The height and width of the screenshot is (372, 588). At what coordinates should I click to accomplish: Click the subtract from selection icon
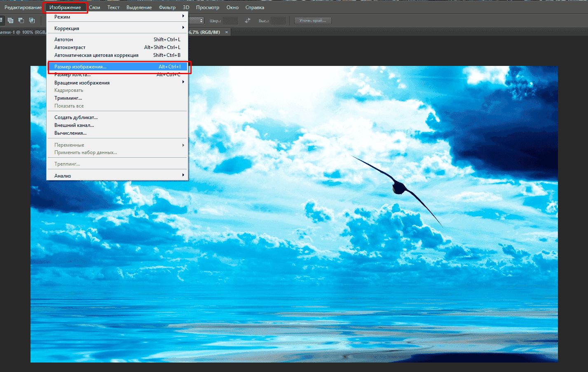click(x=21, y=20)
